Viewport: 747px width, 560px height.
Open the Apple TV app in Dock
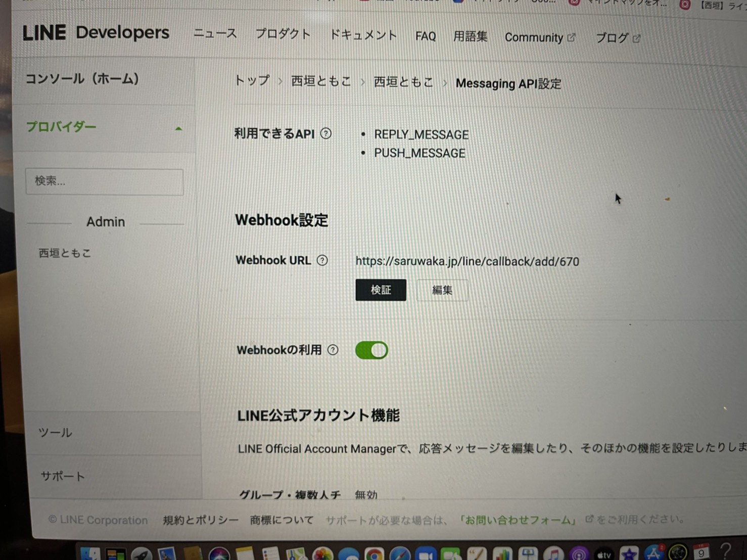tap(604, 554)
